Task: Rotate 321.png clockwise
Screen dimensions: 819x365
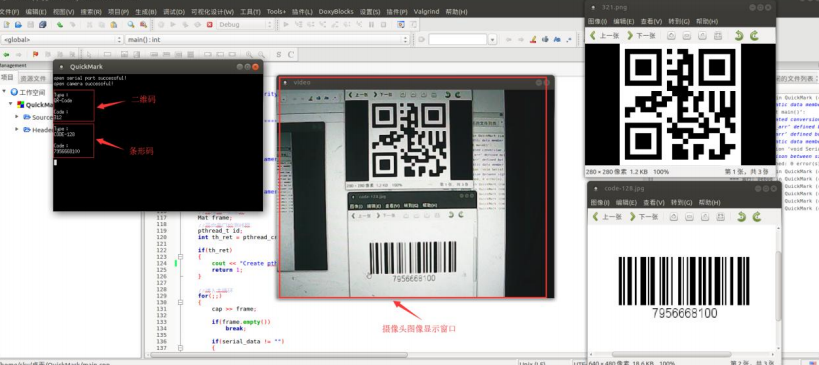Action: pyautogui.click(x=754, y=36)
